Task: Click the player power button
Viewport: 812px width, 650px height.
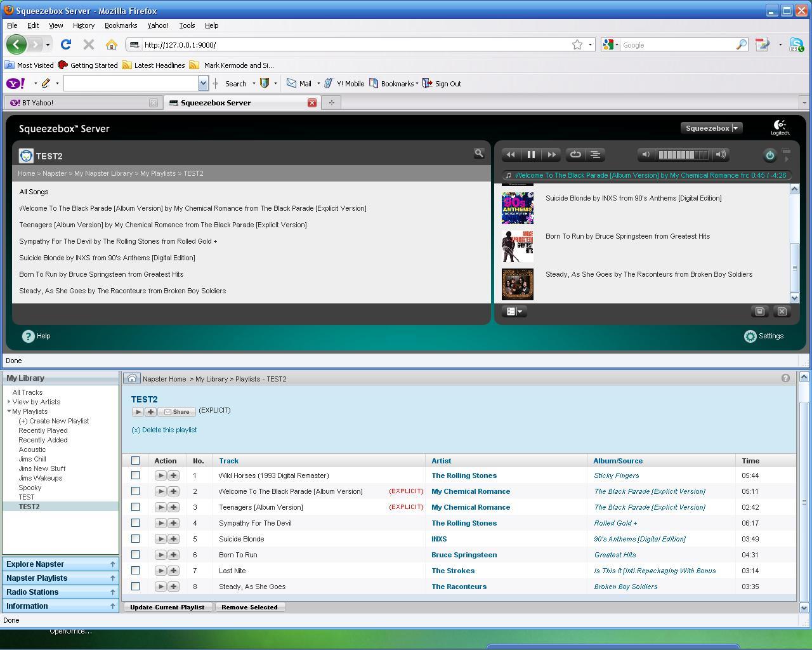Action: pyautogui.click(x=769, y=155)
